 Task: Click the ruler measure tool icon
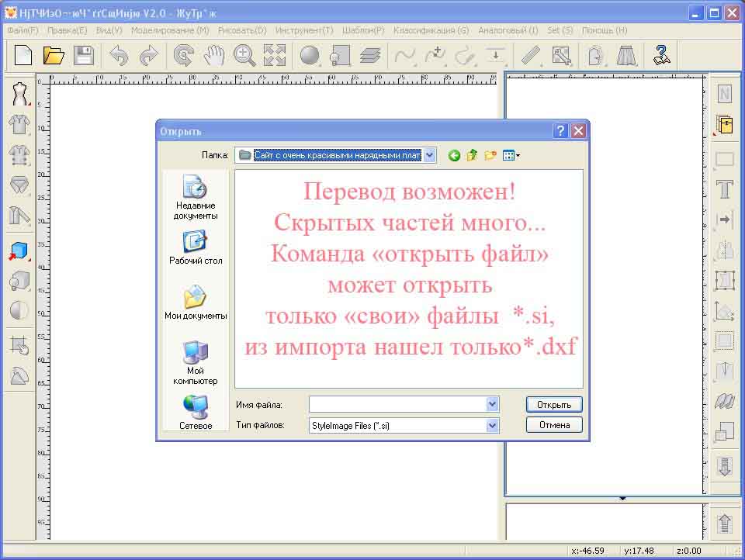[x=531, y=55]
